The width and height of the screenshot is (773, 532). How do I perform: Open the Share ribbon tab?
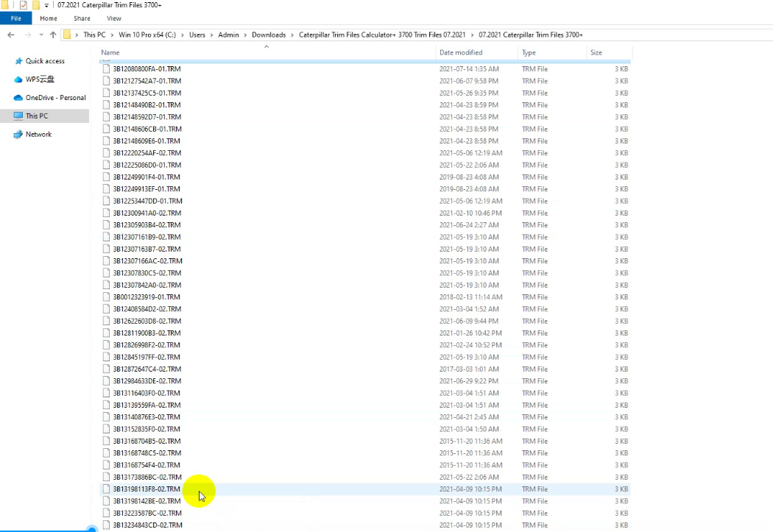click(x=82, y=18)
